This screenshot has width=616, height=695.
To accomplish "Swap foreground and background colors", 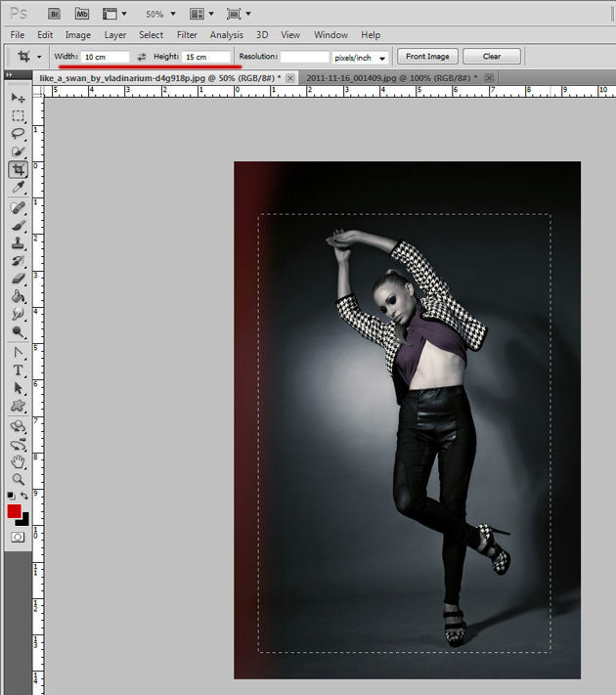I will coord(23,496).
